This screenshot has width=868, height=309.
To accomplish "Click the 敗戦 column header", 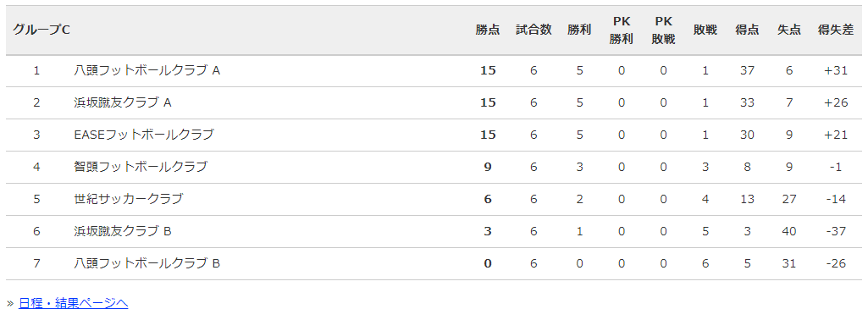I will pos(705,30).
